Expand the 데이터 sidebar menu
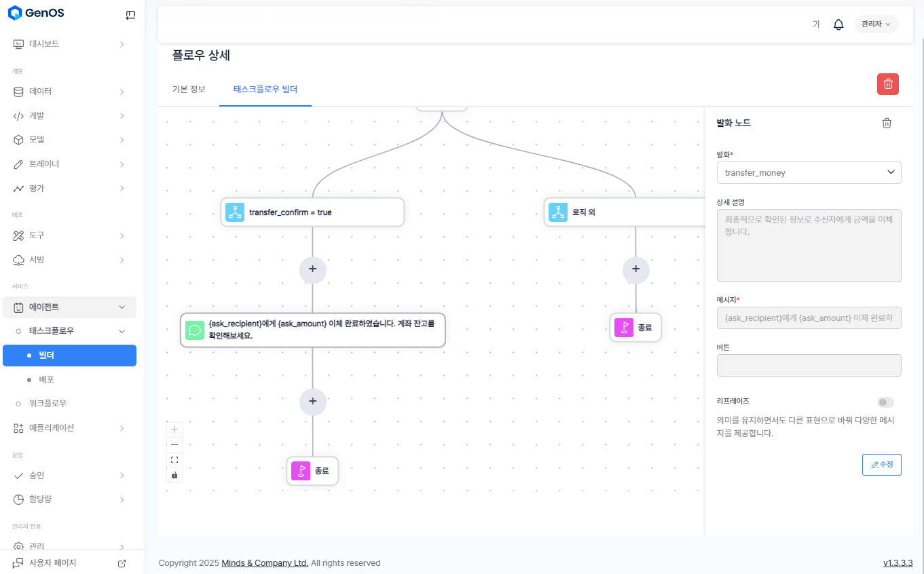This screenshot has height=574, width=924. point(69,92)
